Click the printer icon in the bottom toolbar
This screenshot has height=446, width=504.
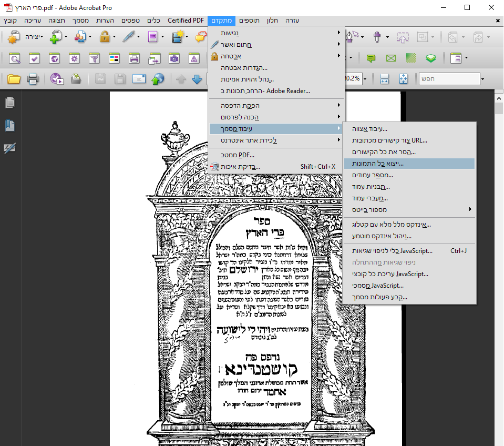click(33, 79)
